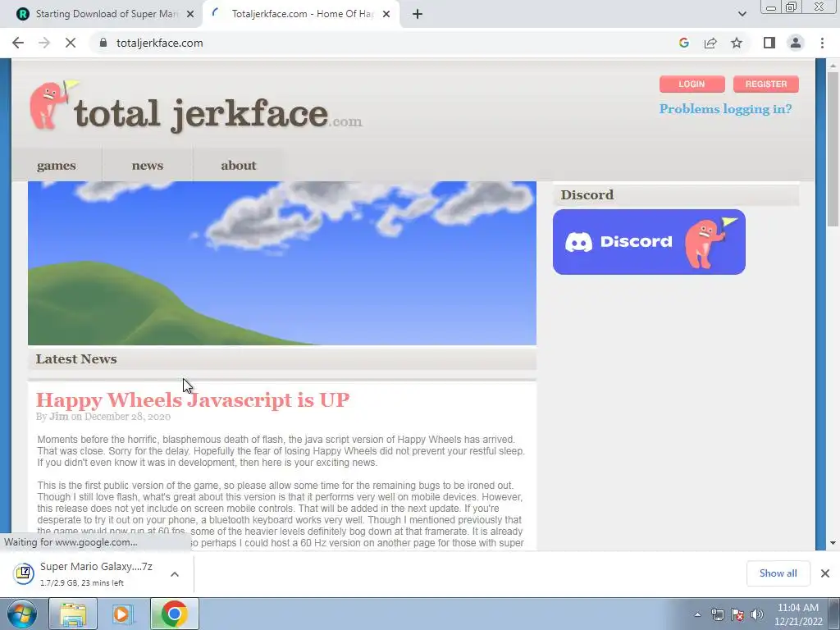Click the Chrome taskbar icon

(x=174, y=614)
